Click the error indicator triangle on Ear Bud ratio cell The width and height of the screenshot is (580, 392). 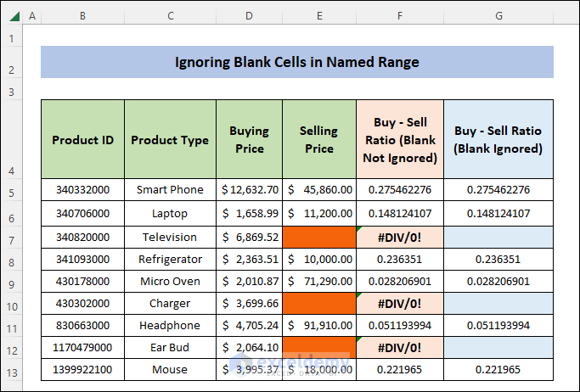(x=359, y=339)
